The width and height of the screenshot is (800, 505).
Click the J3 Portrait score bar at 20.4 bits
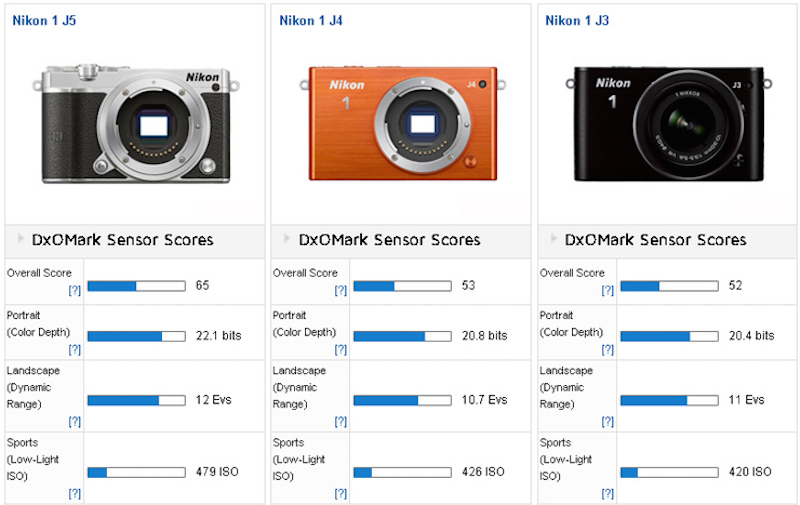pos(669,336)
